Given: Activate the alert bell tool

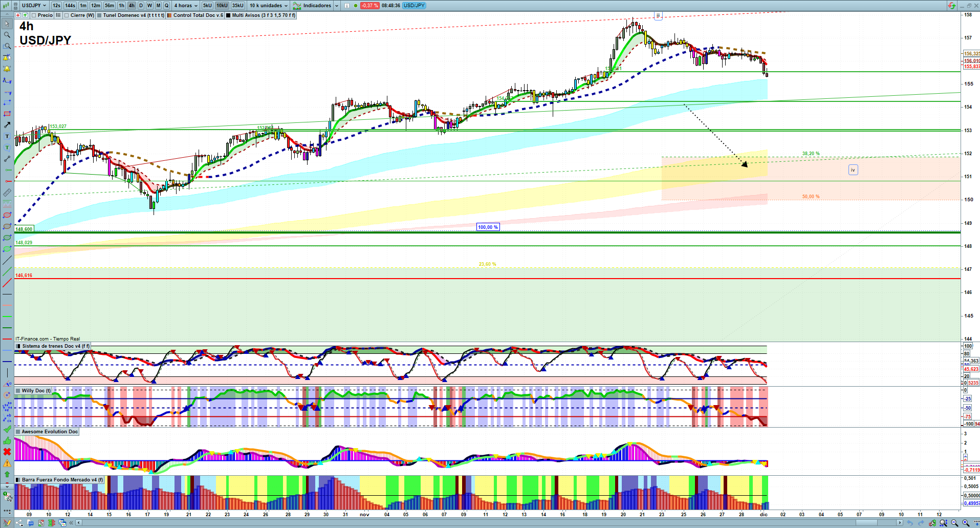Looking at the screenshot, I should [7, 69].
